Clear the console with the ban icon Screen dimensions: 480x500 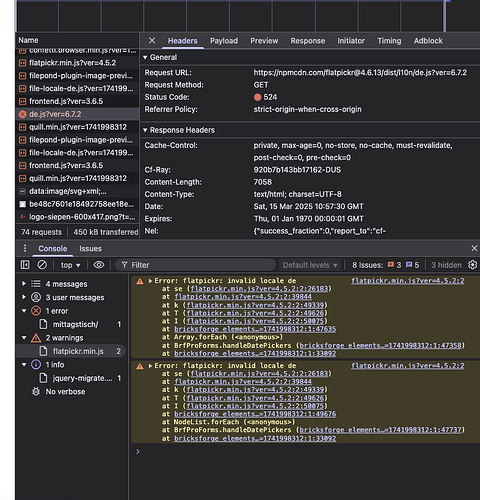42,265
